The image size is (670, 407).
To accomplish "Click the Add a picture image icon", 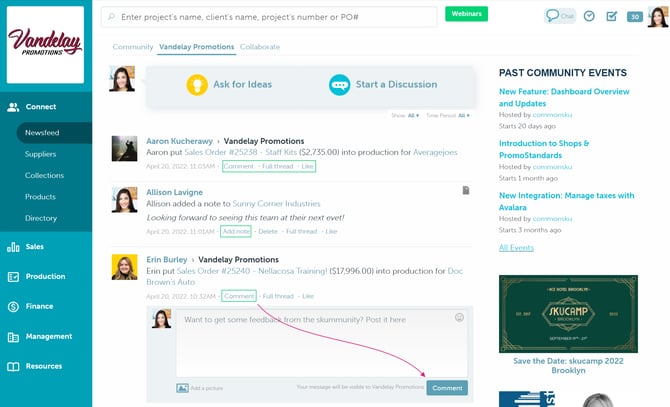I will click(x=182, y=388).
